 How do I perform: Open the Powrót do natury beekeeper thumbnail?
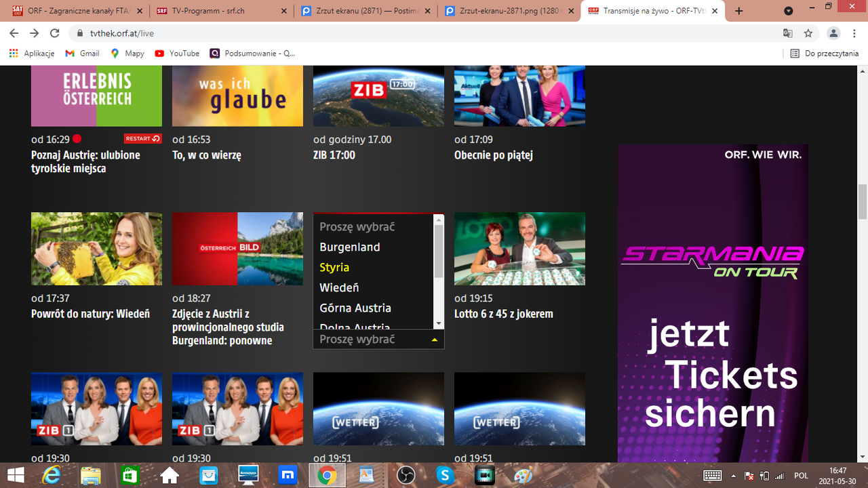point(96,249)
